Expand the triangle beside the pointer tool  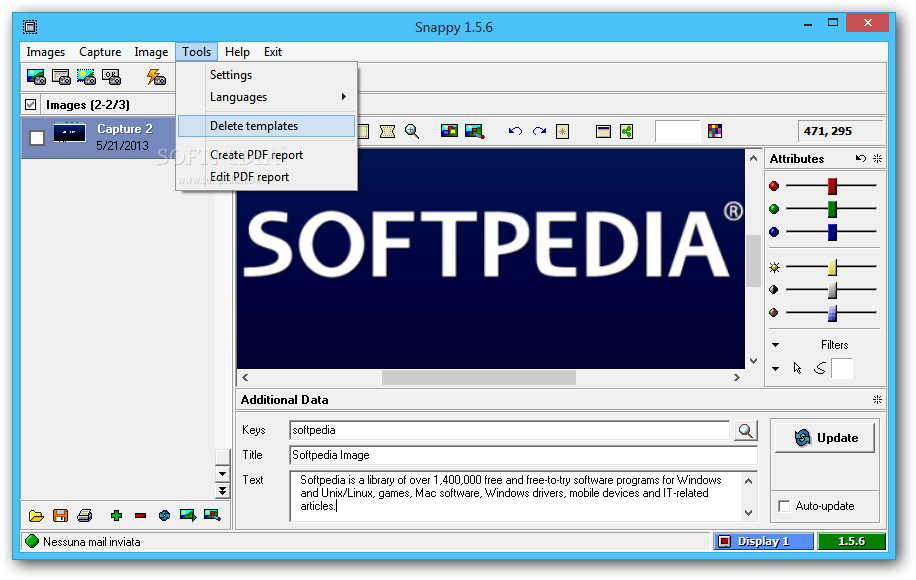tap(775, 369)
